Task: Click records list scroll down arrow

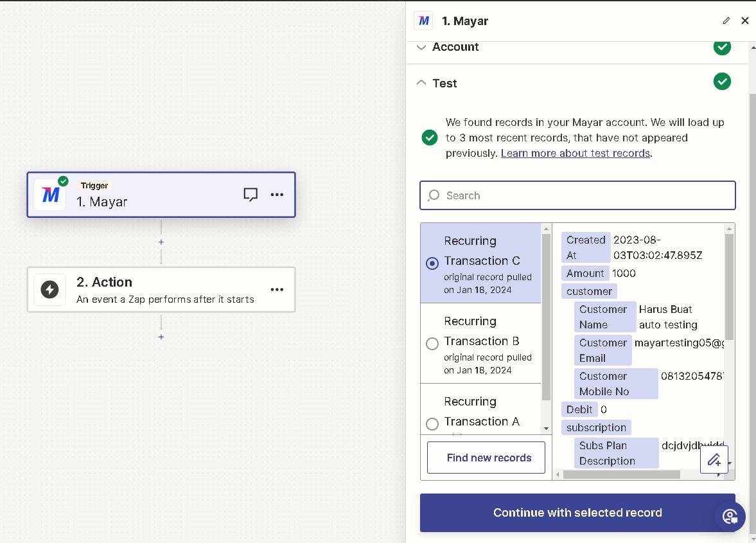Action: (x=546, y=428)
